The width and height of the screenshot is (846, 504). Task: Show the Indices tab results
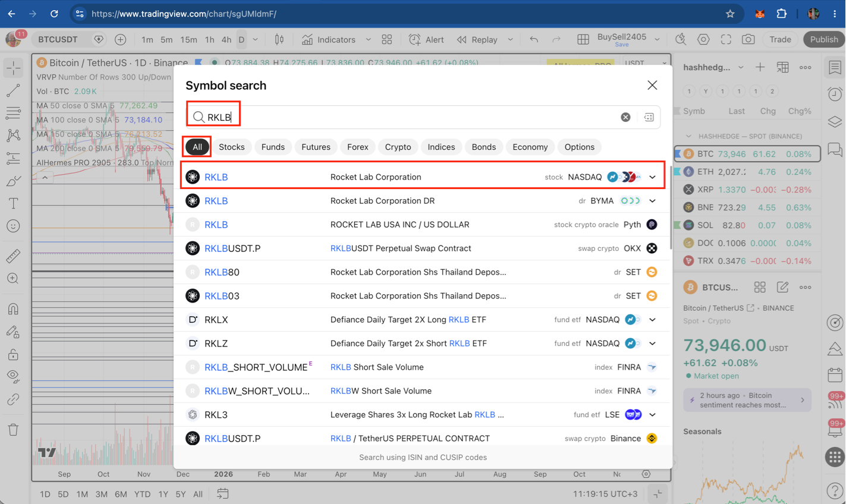click(x=441, y=147)
